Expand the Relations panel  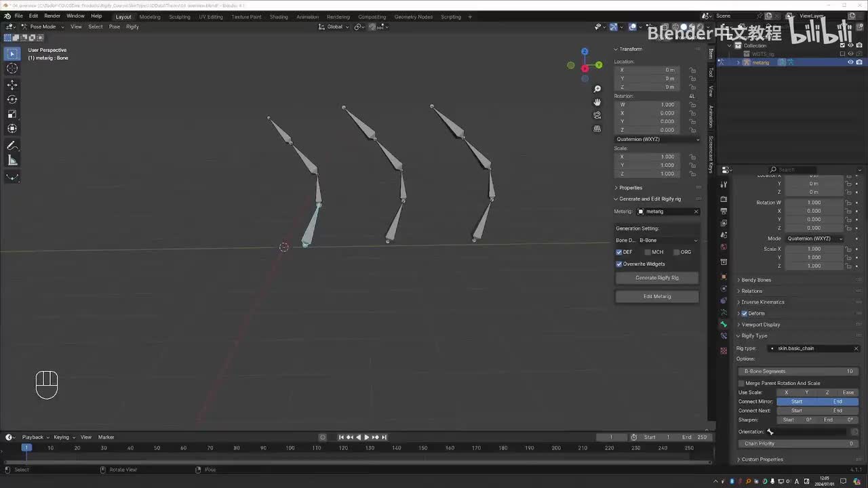pos(751,291)
